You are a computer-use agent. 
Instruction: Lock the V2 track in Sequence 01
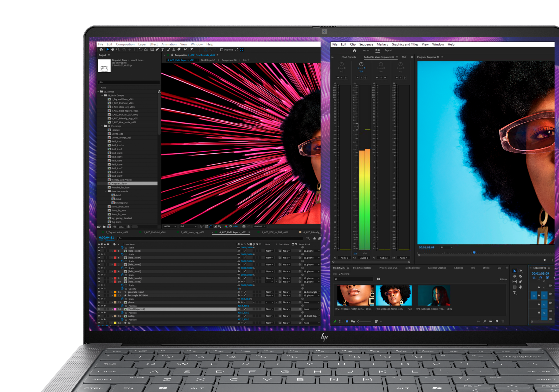(539, 287)
